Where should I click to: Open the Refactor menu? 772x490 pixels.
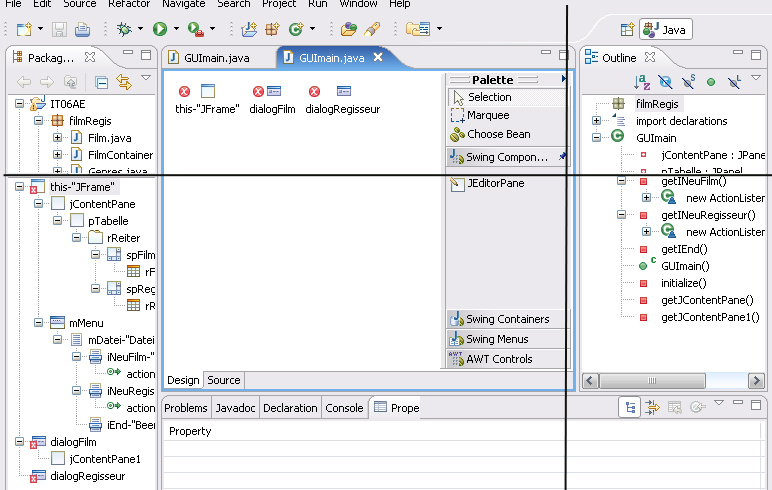pos(129,3)
